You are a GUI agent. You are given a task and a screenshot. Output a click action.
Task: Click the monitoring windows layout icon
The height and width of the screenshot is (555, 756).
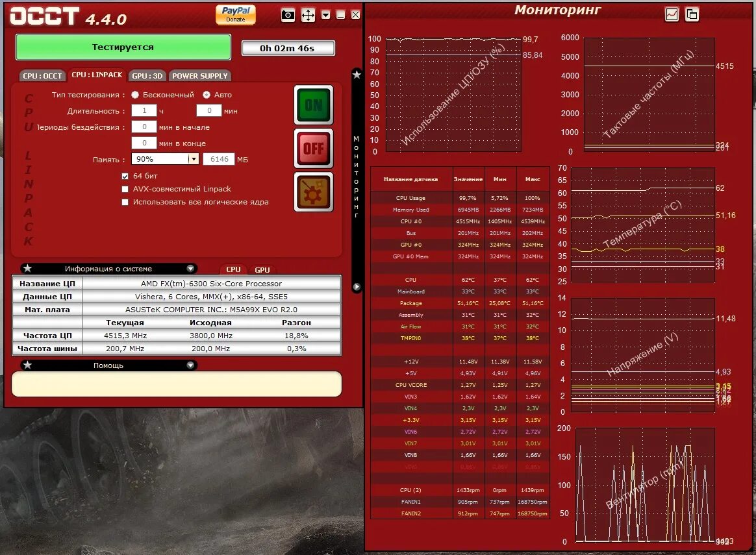[692, 14]
